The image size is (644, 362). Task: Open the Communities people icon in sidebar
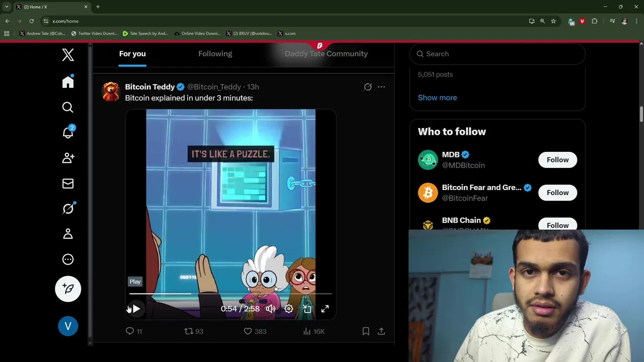tap(68, 158)
